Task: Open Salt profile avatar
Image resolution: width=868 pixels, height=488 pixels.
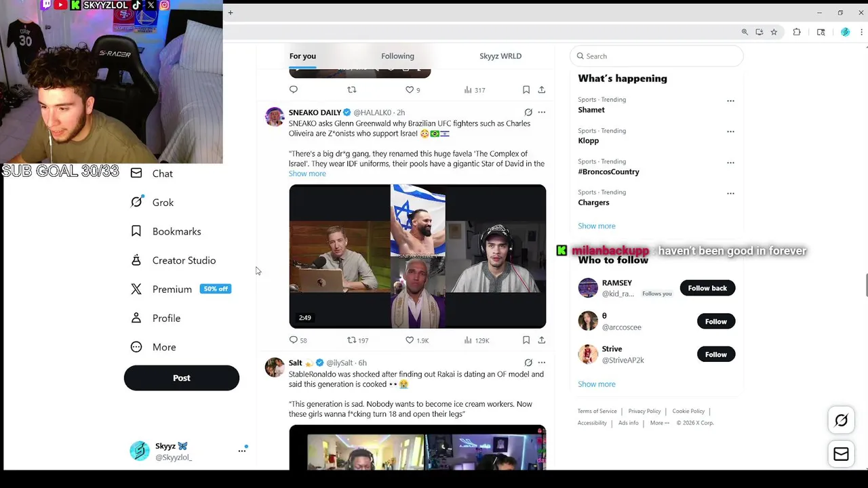Action: [x=275, y=367]
